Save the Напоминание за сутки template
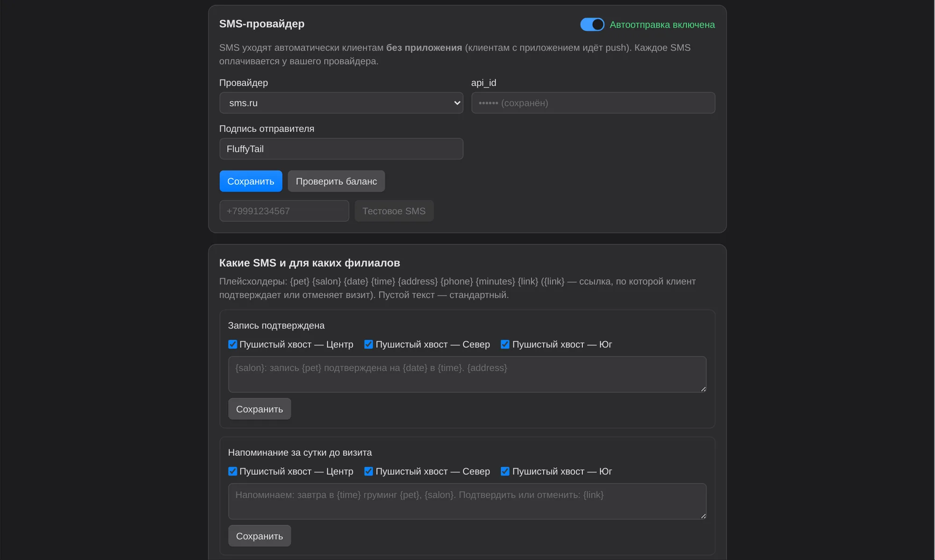 [259, 536]
